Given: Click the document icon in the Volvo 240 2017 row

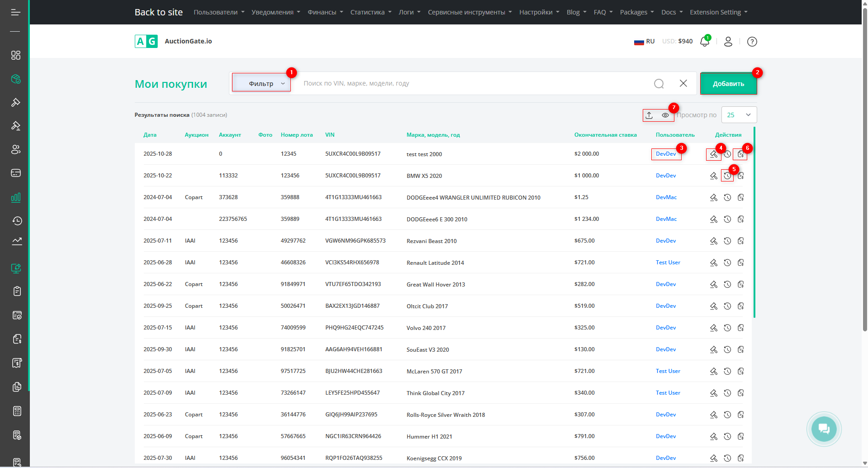Looking at the screenshot, I should (x=740, y=328).
